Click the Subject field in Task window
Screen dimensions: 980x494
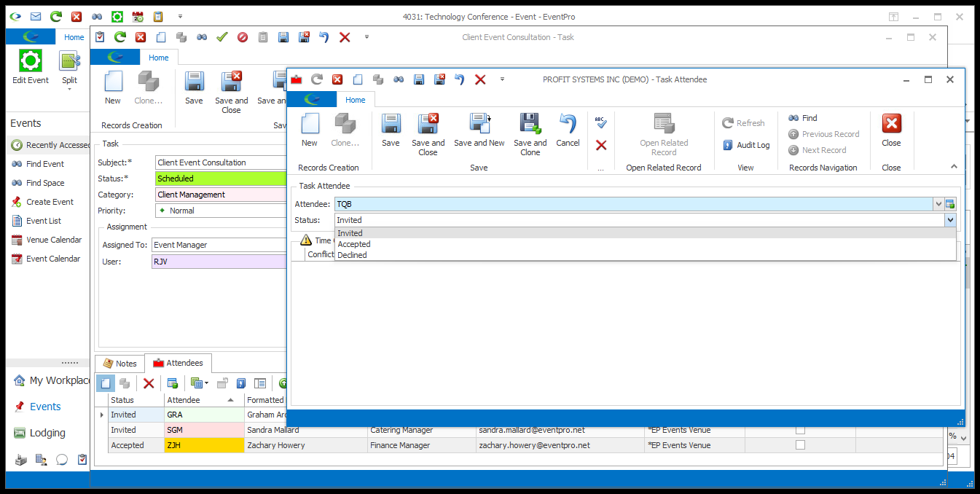coord(222,162)
